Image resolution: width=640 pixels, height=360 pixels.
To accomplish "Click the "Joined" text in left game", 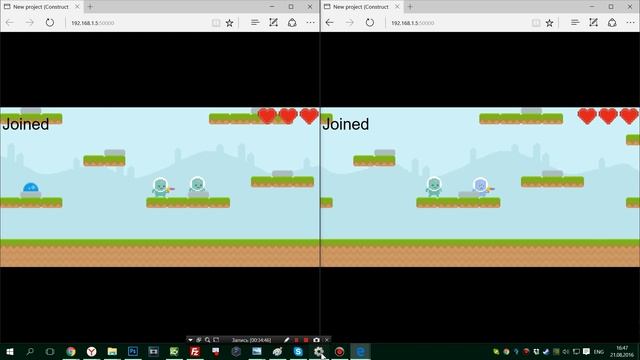I will click(25, 124).
